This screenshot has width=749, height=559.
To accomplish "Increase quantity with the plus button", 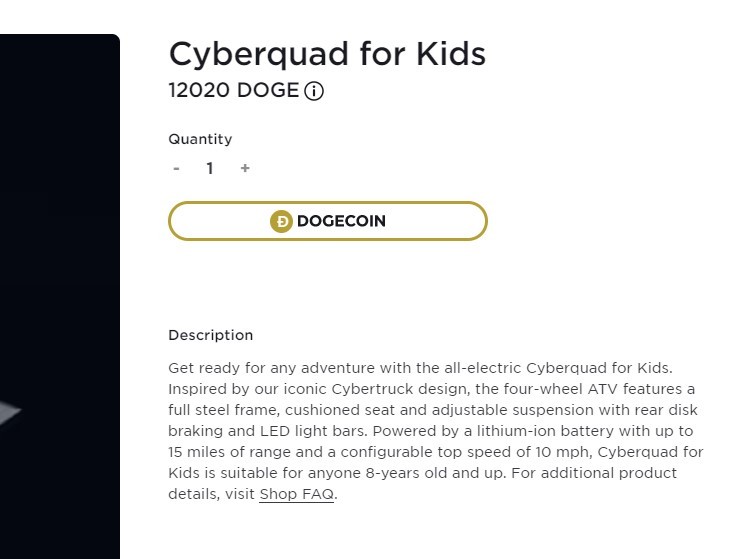I will (245, 168).
